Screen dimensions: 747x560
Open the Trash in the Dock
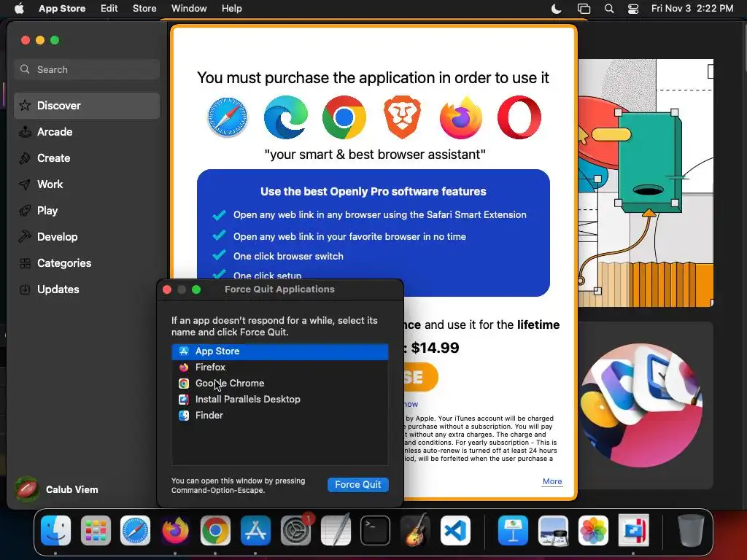point(691,530)
